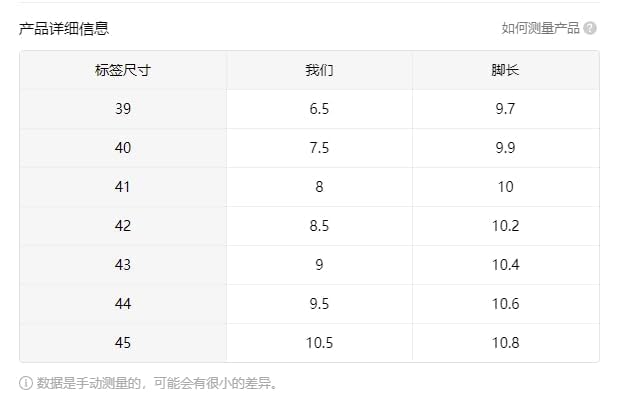Click label size 41 cell

[x=123, y=187]
